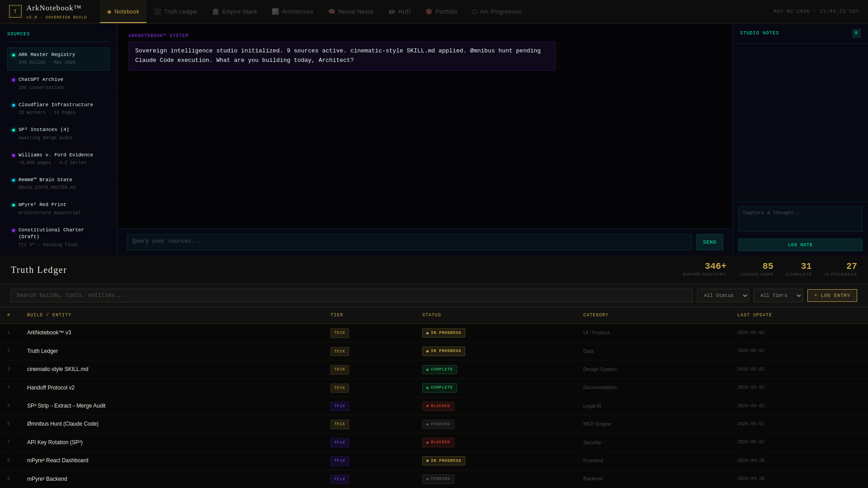Click the 85 Logged Here stat
This screenshot has width=868, height=488.
pos(756,269)
